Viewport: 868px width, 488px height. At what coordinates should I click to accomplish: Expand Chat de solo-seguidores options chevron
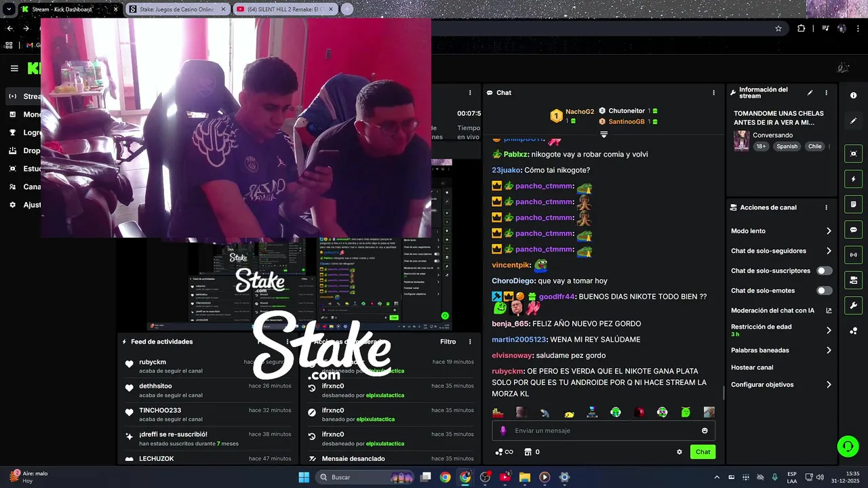pyautogui.click(x=829, y=251)
